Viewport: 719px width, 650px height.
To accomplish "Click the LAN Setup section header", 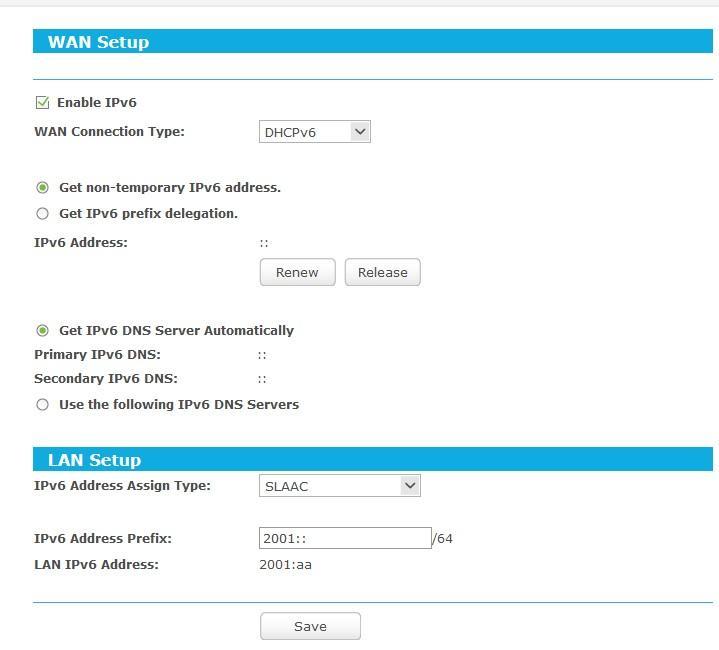I will tap(94, 460).
